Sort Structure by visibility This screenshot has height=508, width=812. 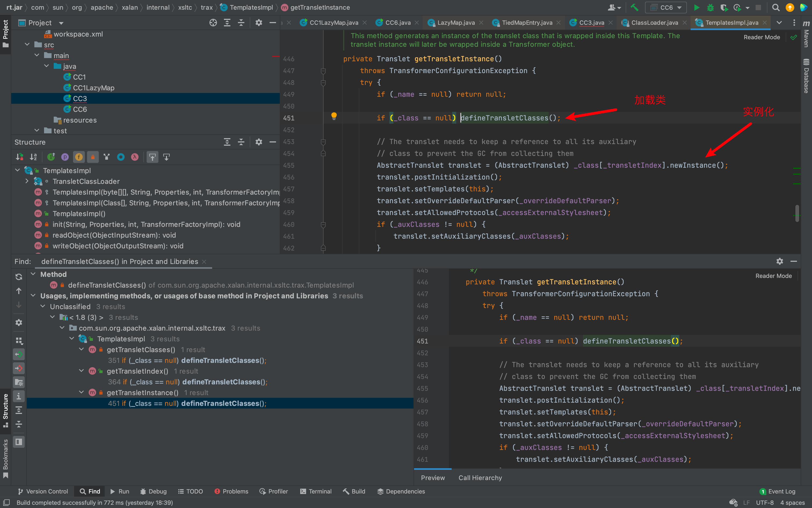click(x=19, y=157)
